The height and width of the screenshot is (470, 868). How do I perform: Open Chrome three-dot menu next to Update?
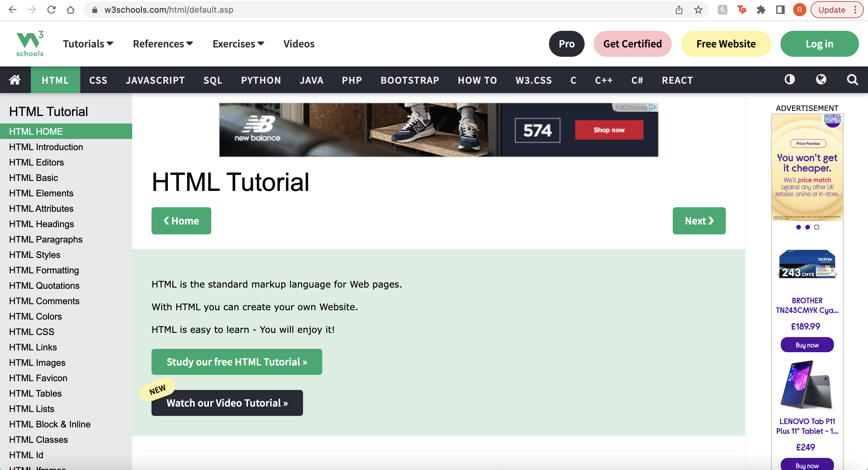click(x=855, y=10)
